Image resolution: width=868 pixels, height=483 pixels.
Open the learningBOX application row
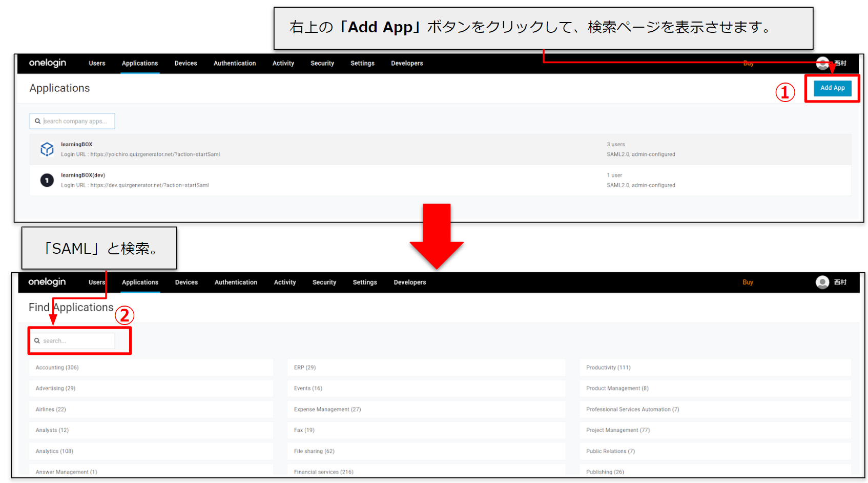(x=440, y=149)
